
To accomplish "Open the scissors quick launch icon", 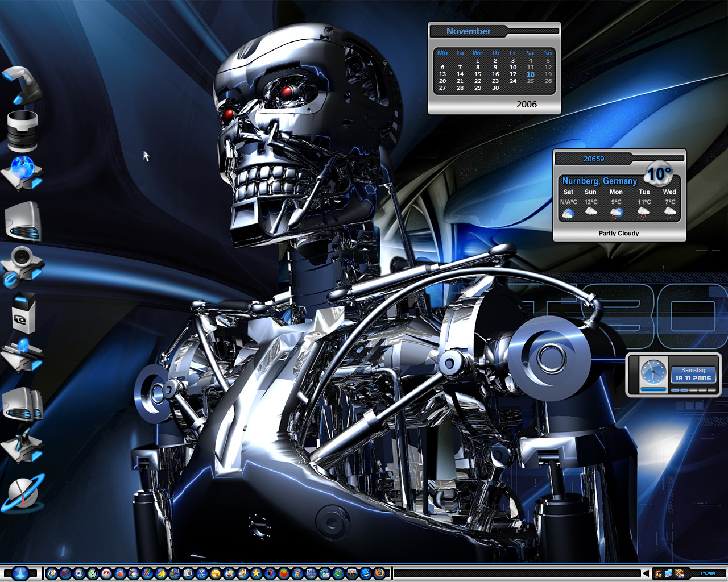I will click(x=202, y=573).
